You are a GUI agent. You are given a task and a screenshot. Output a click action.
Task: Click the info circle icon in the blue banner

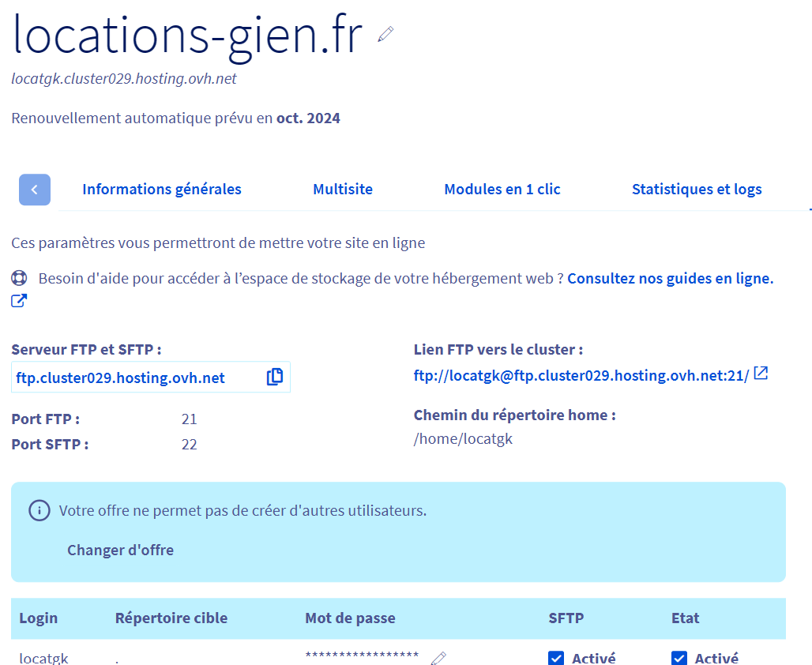(x=39, y=511)
